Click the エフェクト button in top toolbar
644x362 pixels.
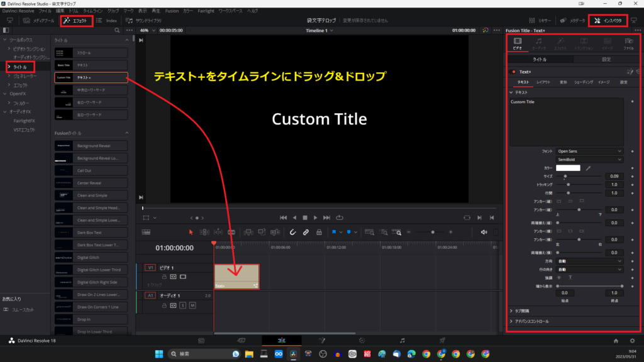[76, 21]
